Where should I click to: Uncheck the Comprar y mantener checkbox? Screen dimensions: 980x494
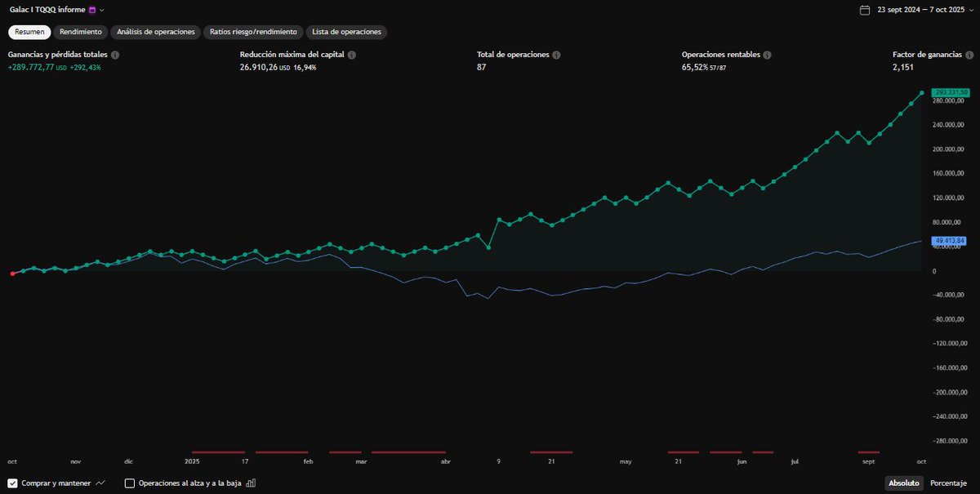point(12,483)
